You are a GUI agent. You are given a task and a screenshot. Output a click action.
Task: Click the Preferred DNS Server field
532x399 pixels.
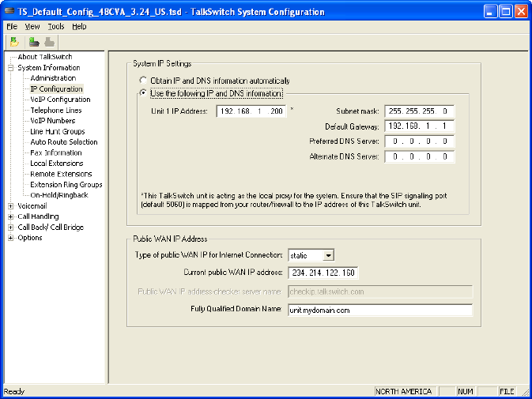point(420,141)
